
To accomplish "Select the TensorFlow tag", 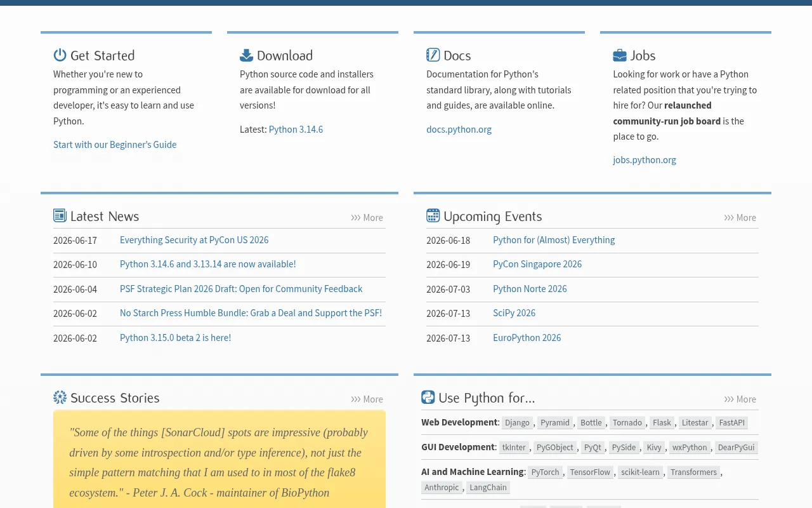I will pyautogui.click(x=590, y=472).
